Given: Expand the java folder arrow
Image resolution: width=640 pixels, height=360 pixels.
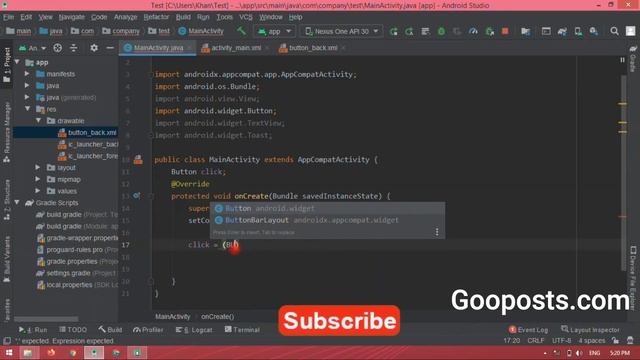Looking at the screenshot, I should coord(27,86).
